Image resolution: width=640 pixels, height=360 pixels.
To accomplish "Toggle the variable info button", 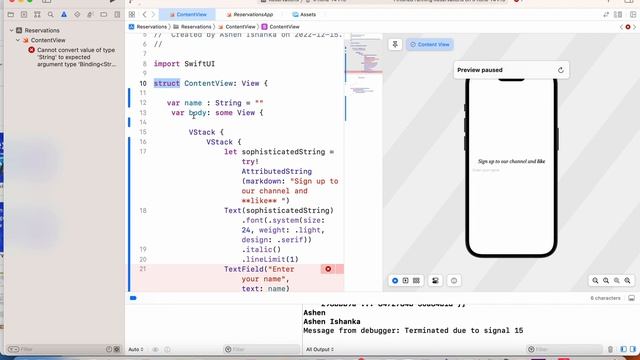I will click(167, 349).
